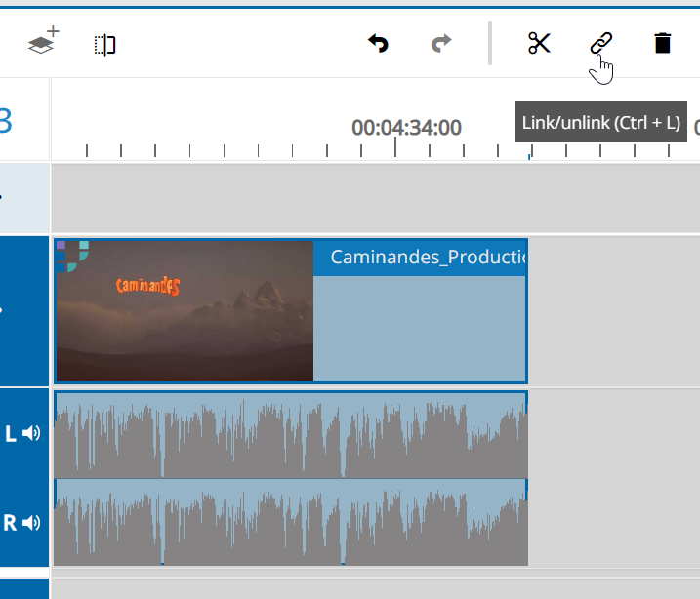Click the icon in the video clip's corner
This screenshot has width=700, height=599.
pyautogui.click(x=71, y=251)
